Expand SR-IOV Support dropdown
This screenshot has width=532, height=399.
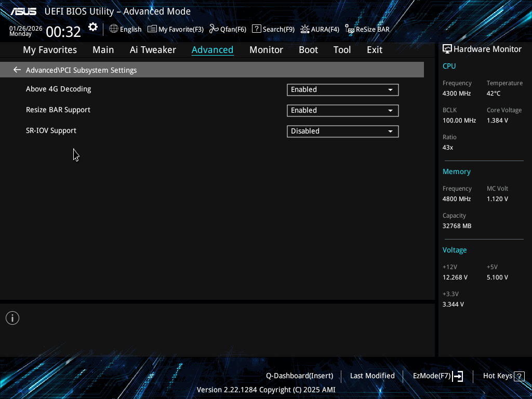(343, 131)
